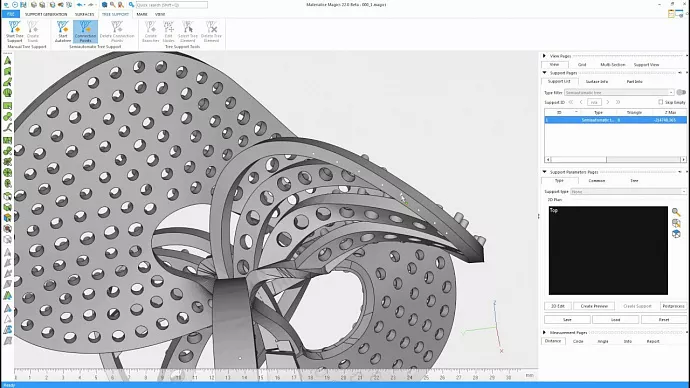
Task: Open the Surface Info tab
Action: 597,81
